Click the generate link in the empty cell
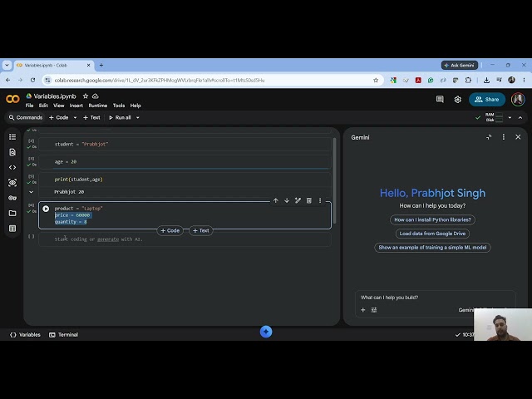Image resolution: width=532 pixels, height=399 pixels. pyautogui.click(x=108, y=239)
